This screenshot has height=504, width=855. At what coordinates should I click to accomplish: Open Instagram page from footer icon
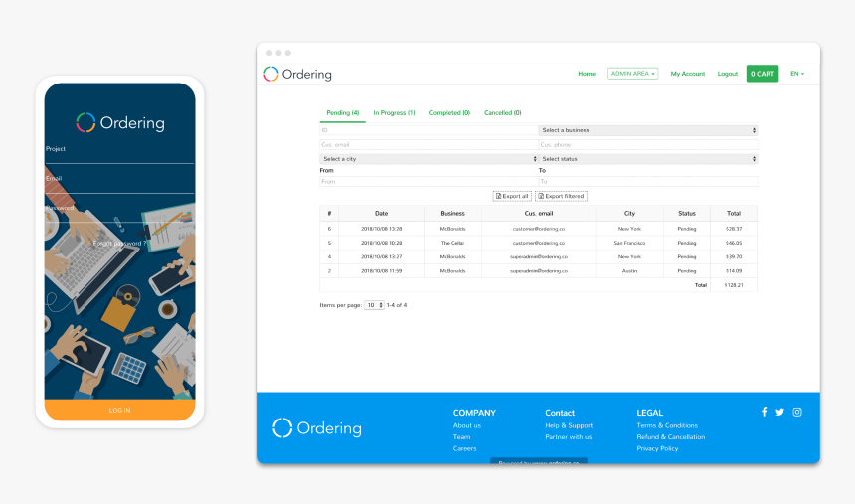tap(797, 412)
